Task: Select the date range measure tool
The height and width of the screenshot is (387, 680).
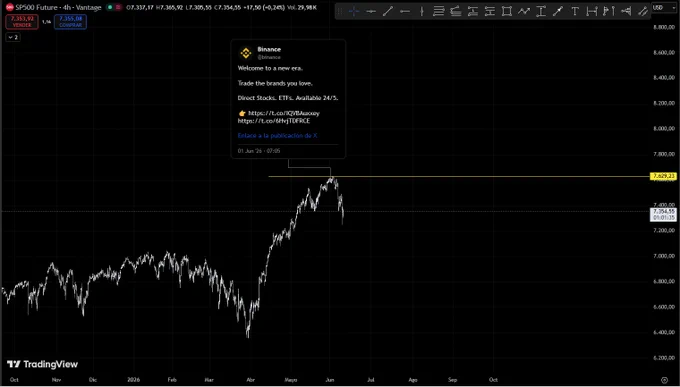Action: (x=592, y=12)
